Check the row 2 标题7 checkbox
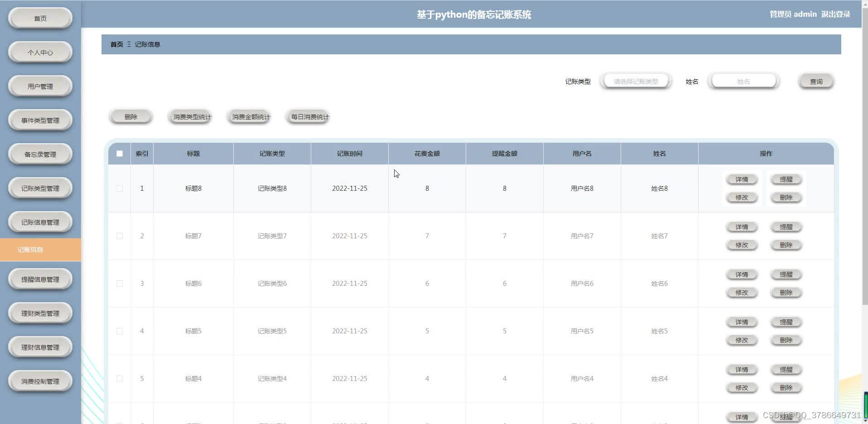868x424 pixels. pyautogui.click(x=120, y=236)
